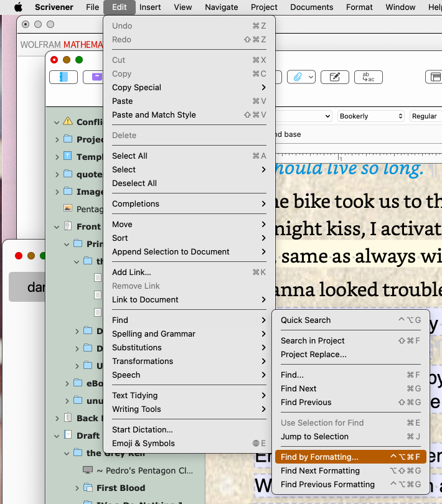Choose Find by Formatting...
Viewport: 442px width, 504px height.
[350, 457]
